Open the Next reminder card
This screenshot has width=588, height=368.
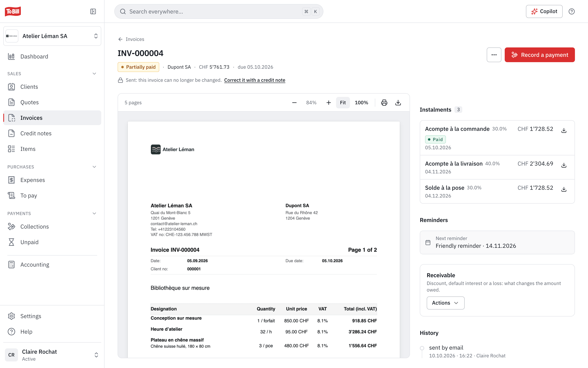click(497, 242)
